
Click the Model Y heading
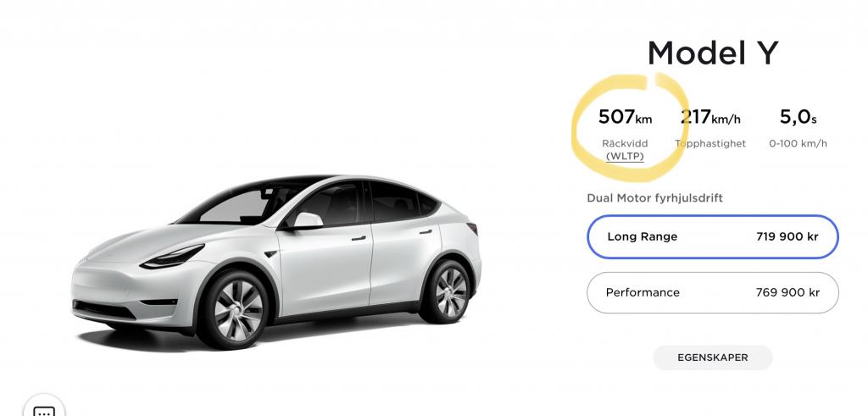712,53
